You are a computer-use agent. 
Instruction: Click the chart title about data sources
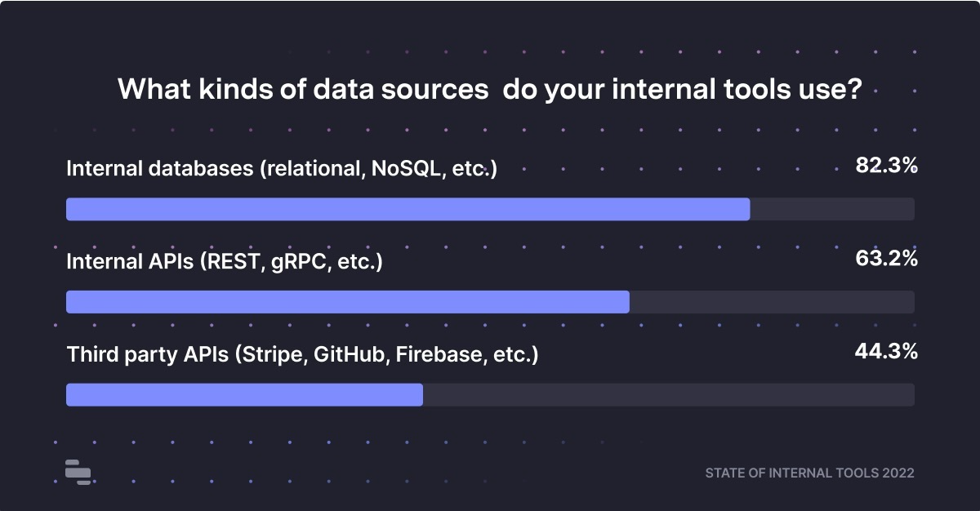coord(490,89)
